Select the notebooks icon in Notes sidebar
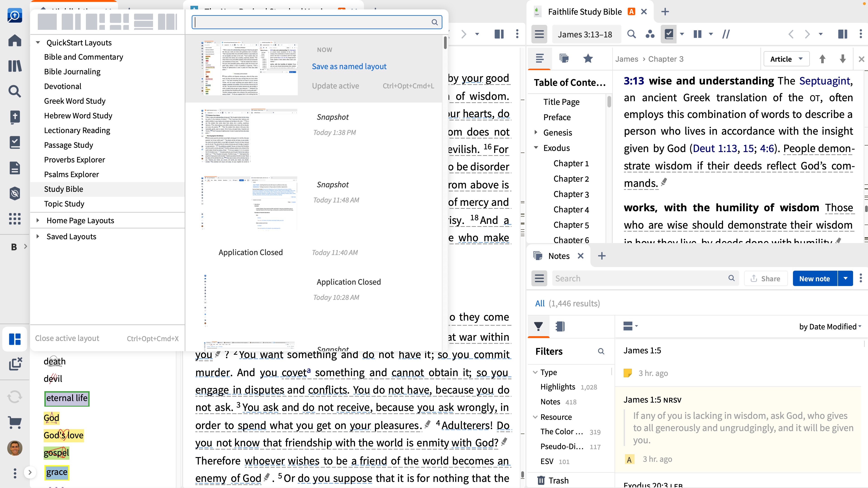Image resolution: width=868 pixels, height=488 pixels. (560, 326)
